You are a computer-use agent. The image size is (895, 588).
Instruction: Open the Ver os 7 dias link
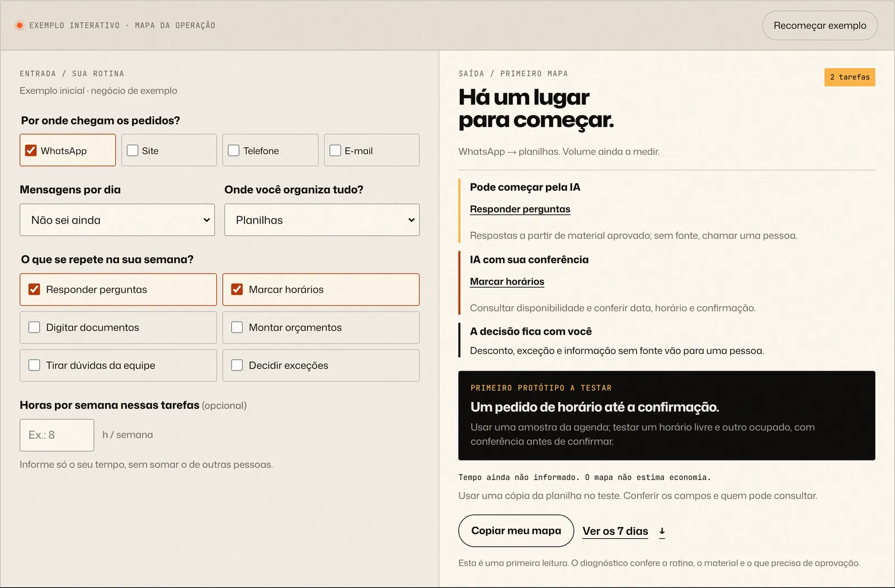pos(615,531)
